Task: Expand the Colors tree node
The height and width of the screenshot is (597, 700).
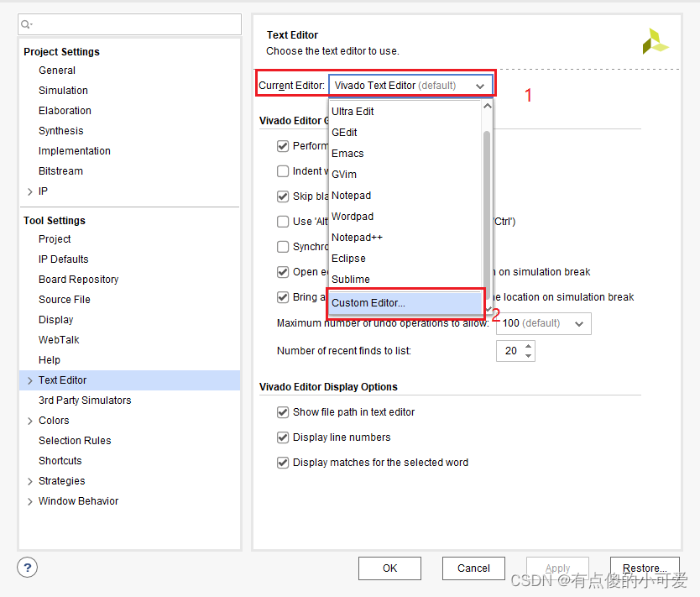Action: pyautogui.click(x=30, y=421)
